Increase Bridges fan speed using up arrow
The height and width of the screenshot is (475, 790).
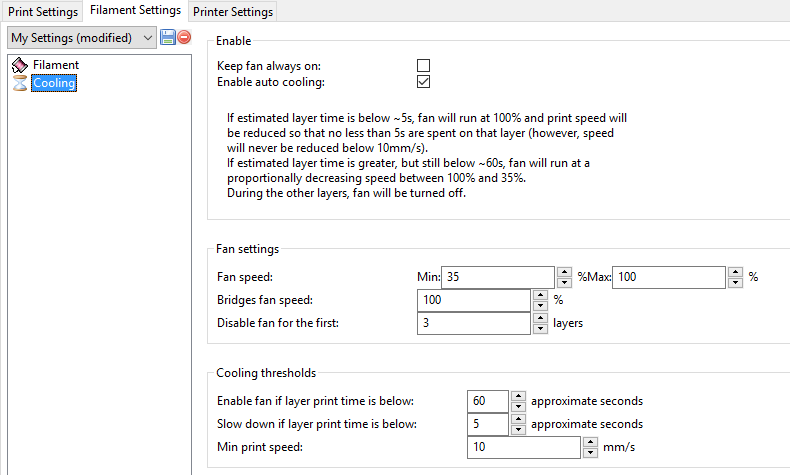point(540,294)
